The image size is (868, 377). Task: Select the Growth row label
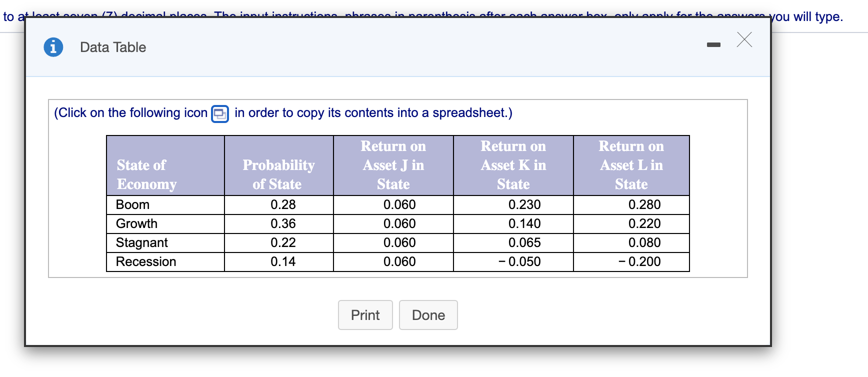(136, 224)
